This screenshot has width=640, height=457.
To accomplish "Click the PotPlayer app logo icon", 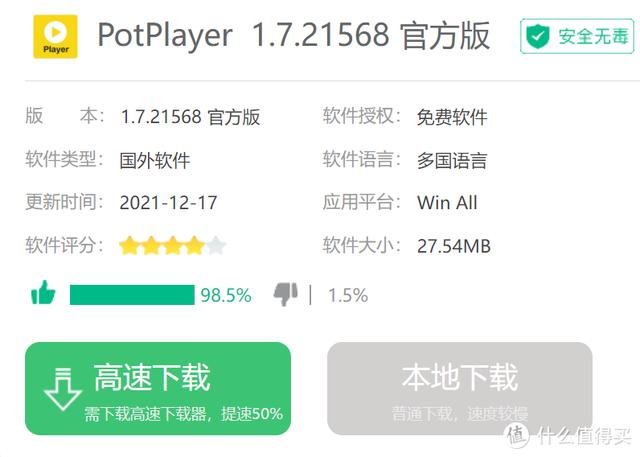I will pos(55,36).
